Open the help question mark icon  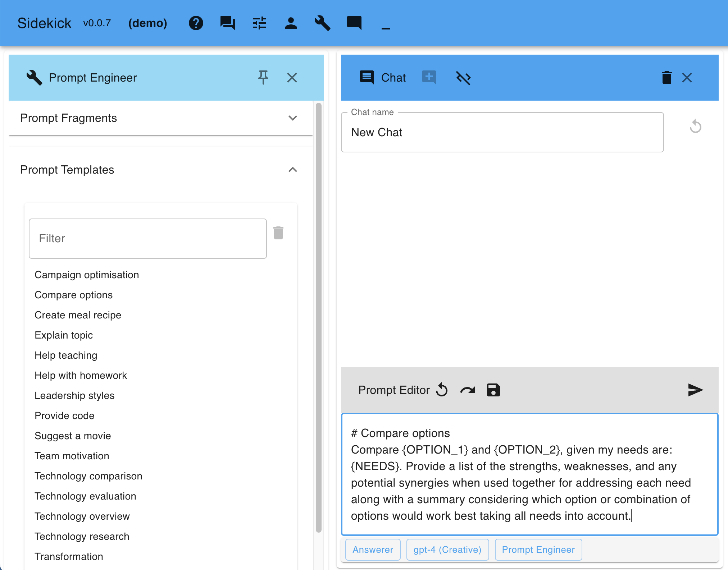pyautogui.click(x=196, y=23)
